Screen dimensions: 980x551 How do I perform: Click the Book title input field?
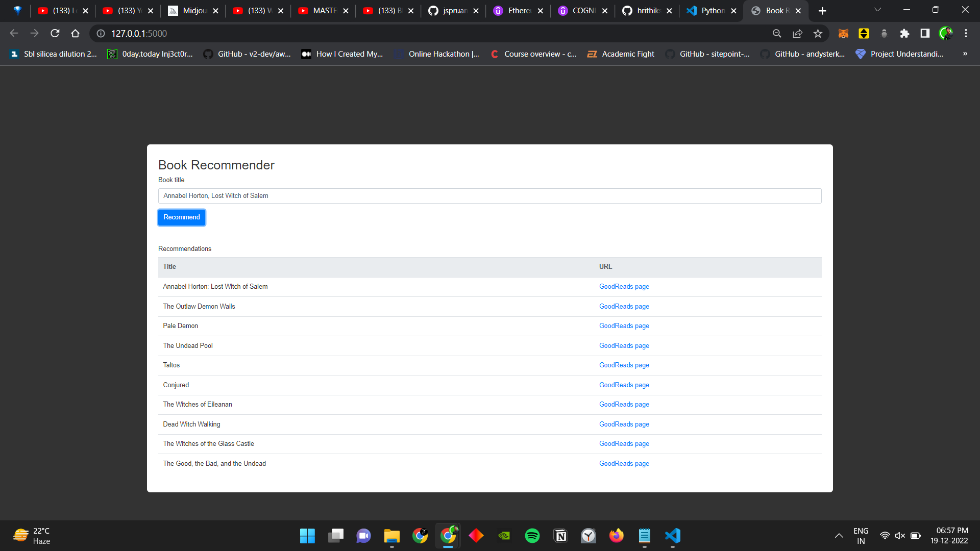[x=489, y=196]
